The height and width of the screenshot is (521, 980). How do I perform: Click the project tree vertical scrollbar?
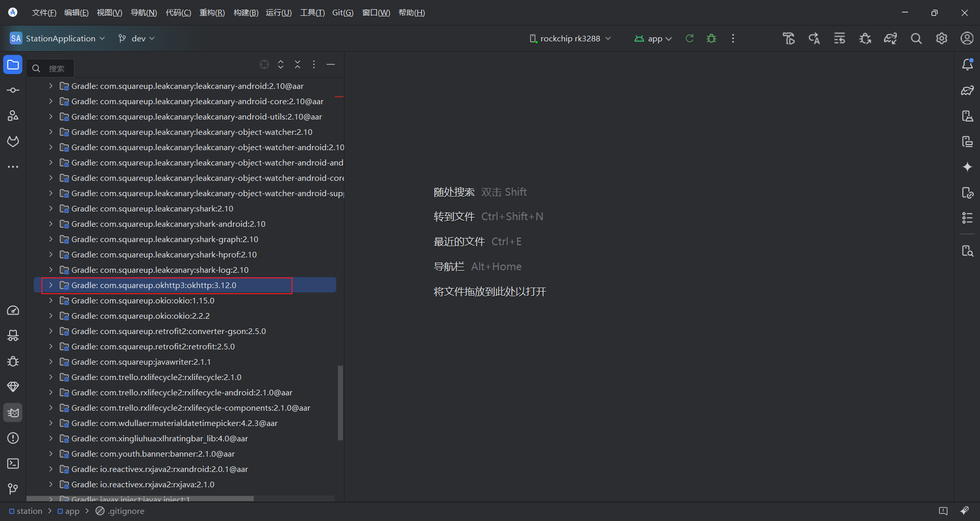pos(340,402)
